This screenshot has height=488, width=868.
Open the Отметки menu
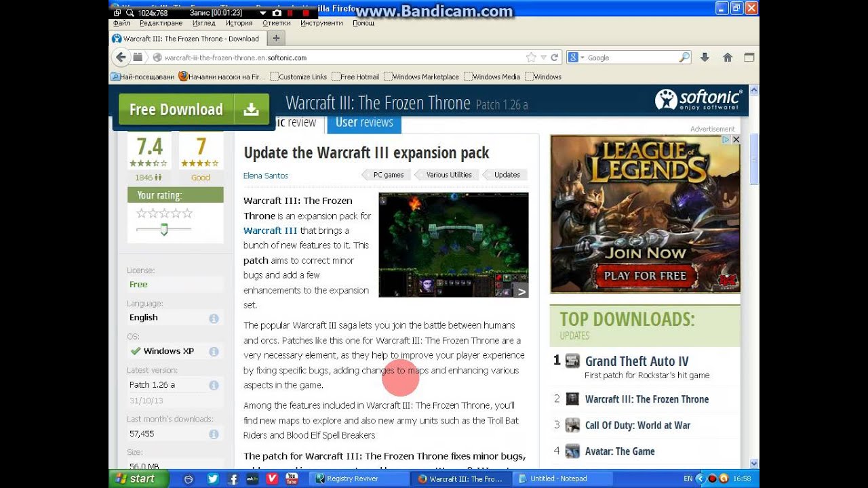coord(276,22)
